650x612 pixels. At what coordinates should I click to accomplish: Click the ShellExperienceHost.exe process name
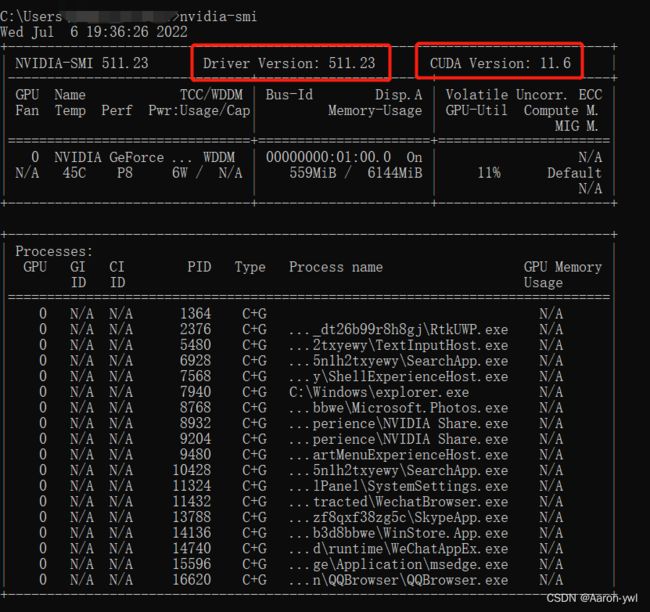(398, 376)
